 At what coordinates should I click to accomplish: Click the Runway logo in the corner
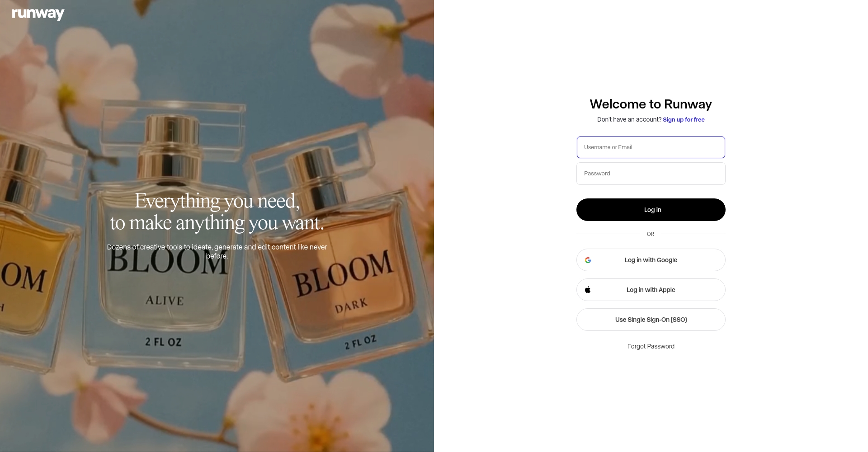tap(38, 14)
